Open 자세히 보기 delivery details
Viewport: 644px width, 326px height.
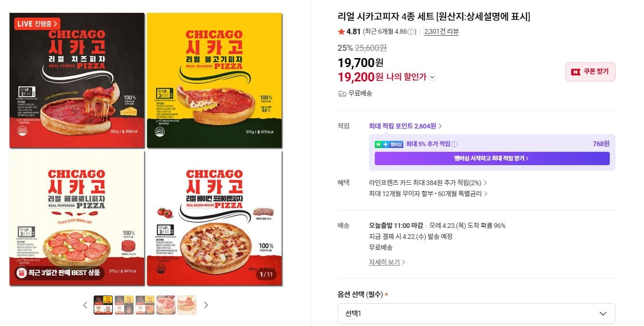(x=387, y=262)
